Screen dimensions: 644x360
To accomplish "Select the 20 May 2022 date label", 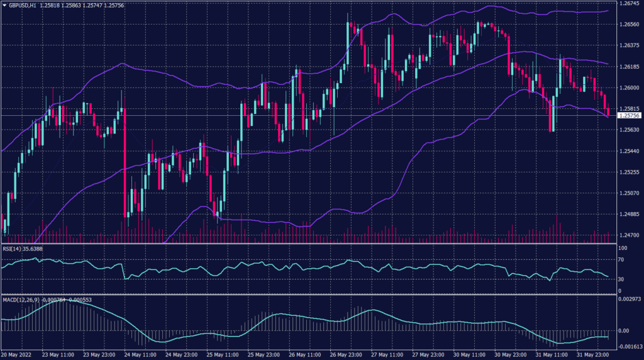I will [17, 355].
